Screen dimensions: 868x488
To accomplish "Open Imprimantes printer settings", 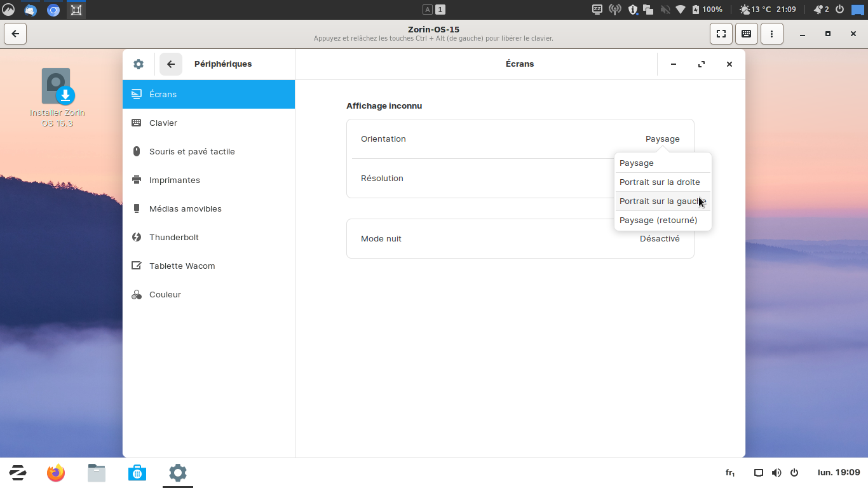I will click(174, 180).
